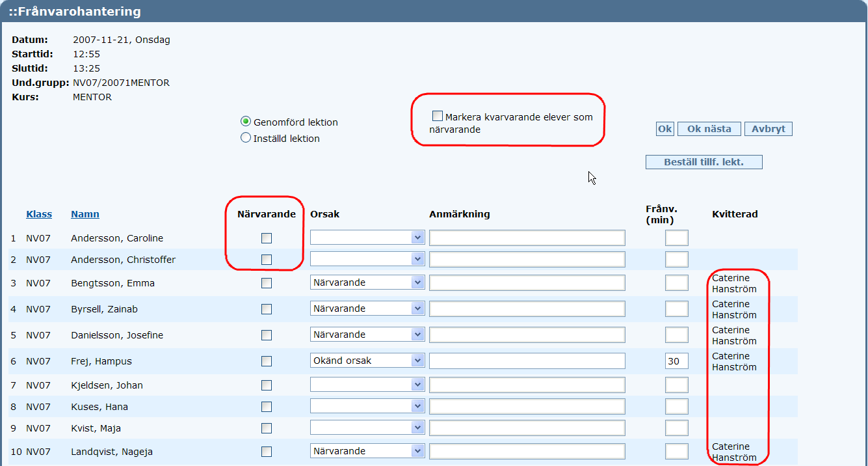Click the name Bengtsson, Emma
This screenshot has width=868, height=466.
click(x=112, y=283)
